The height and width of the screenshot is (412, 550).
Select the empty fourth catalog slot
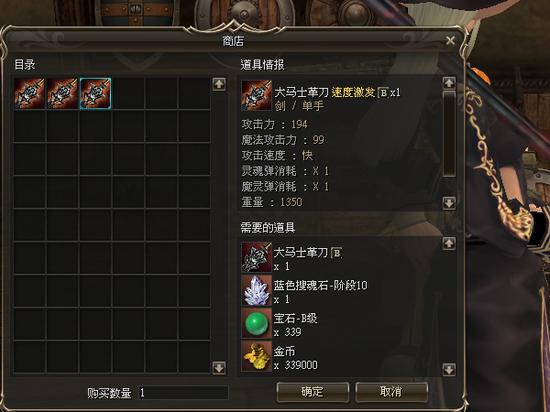[128, 94]
